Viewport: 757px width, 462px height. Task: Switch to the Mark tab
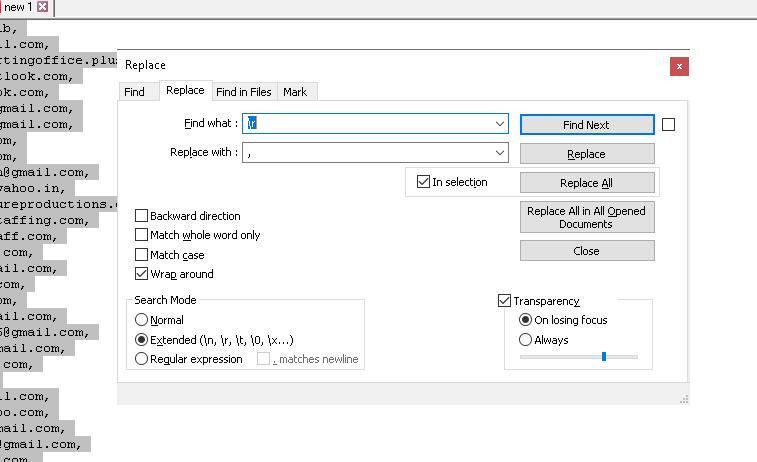click(295, 92)
